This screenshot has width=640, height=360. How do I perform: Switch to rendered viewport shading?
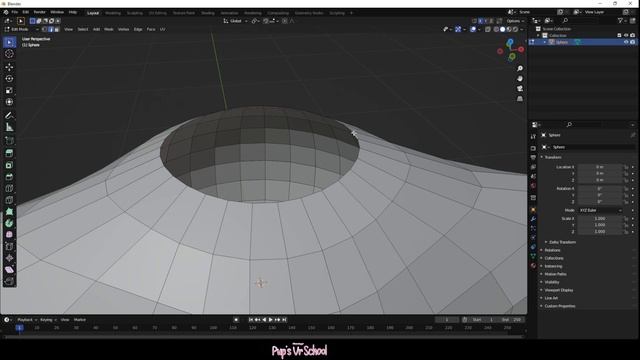pos(516,29)
